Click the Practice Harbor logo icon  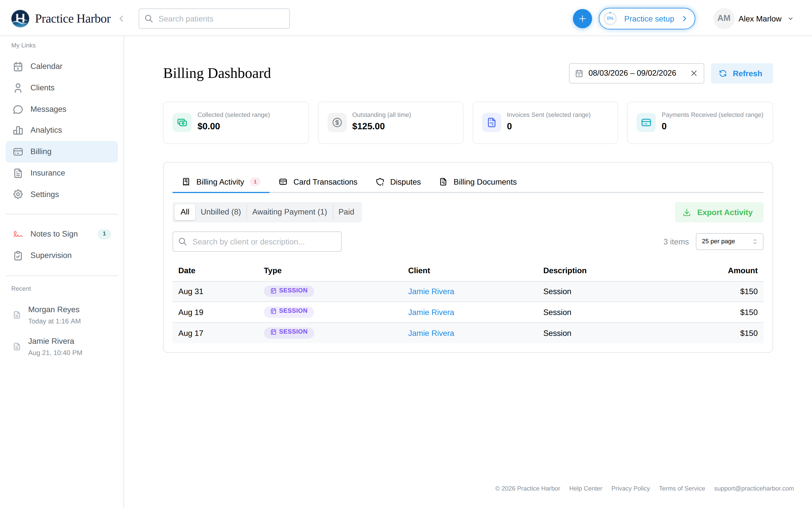[20, 18]
